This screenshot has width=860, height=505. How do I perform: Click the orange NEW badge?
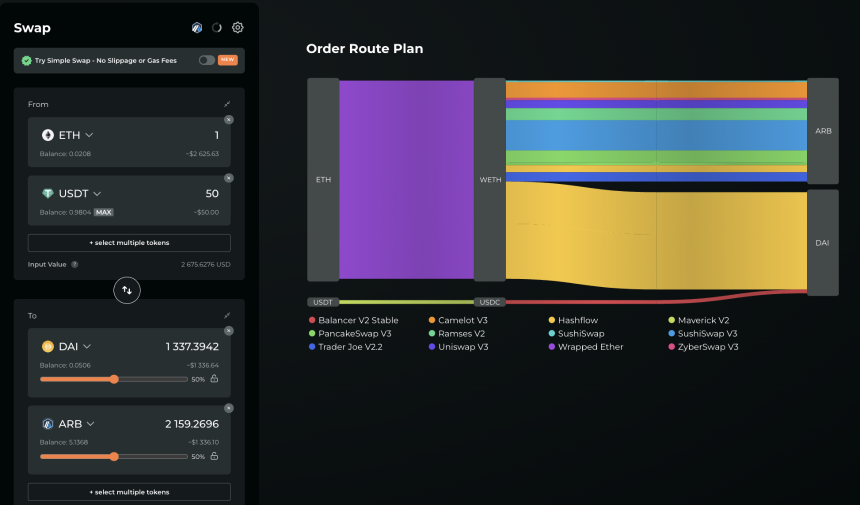tap(228, 60)
